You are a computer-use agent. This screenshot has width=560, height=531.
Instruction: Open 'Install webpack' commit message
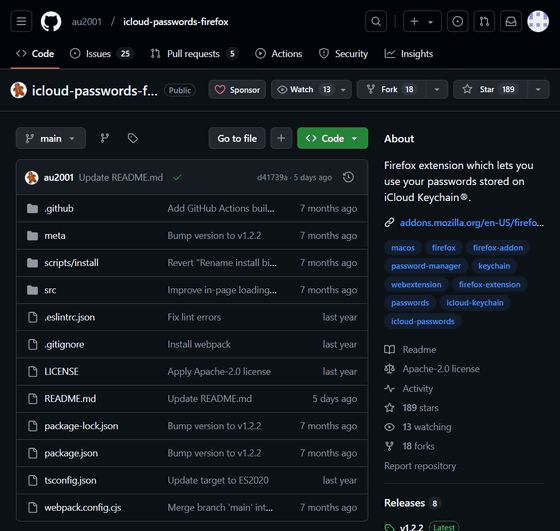tap(199, 344)
